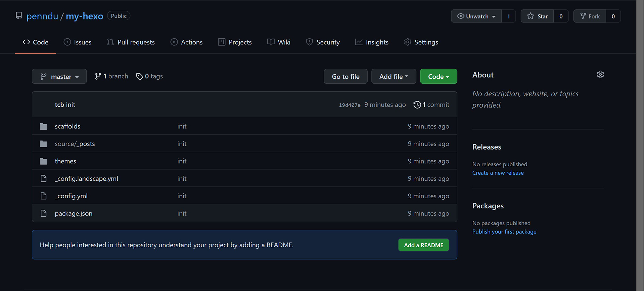The height and width of the screenshot is (291, 644).
Task: Click the fork count 0
Action: (x=613, y=16)
